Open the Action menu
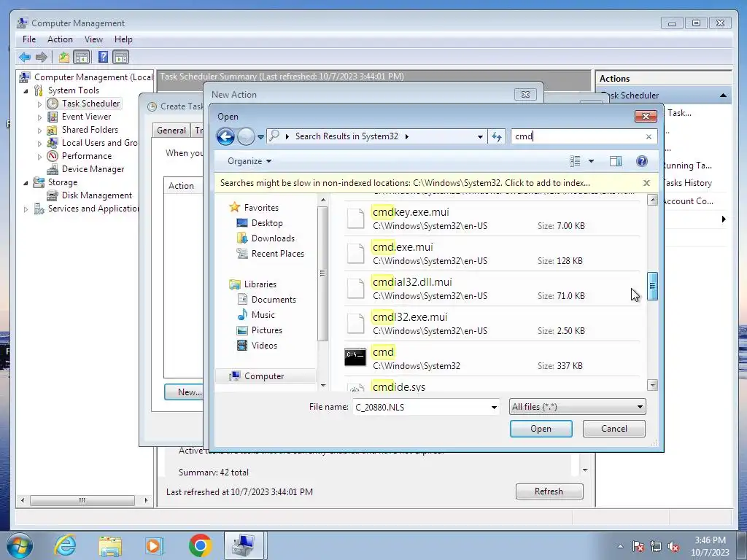 [60, 39]
